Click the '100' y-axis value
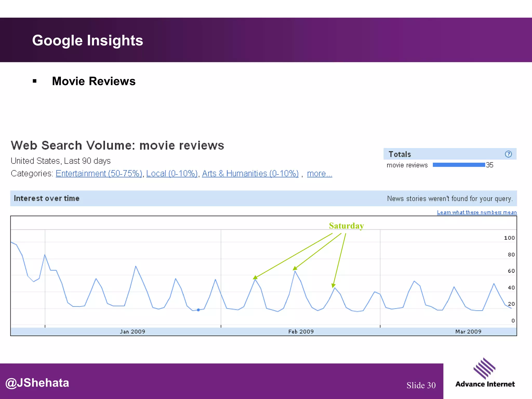This screenshot has height=399, width=532. pos(509,238)
